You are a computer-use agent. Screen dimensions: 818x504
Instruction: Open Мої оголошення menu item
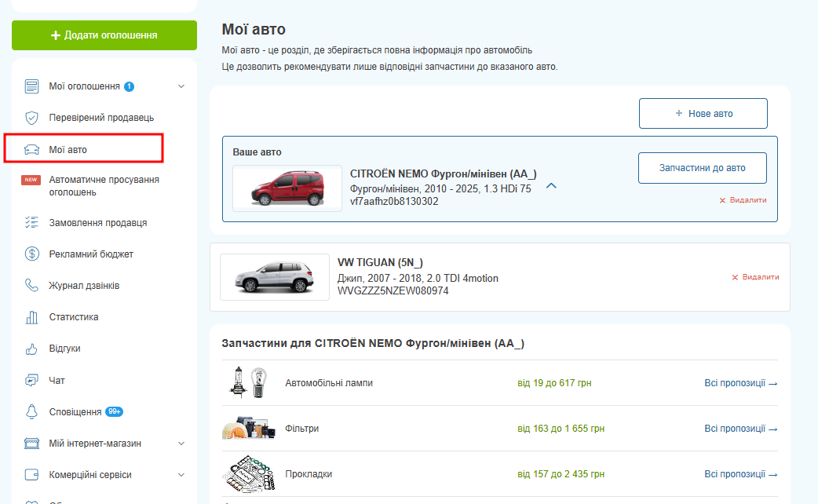85,86
